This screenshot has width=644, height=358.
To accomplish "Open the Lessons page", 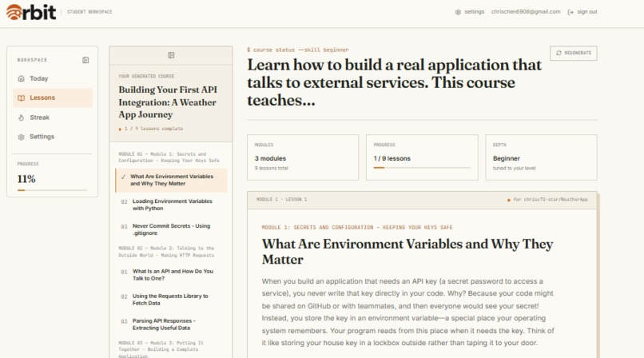I will (x=53, y=97).
